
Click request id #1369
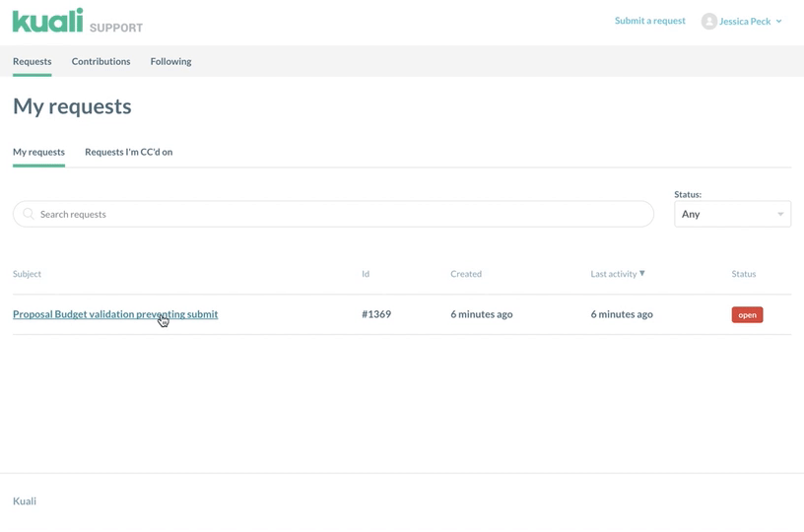tap(376, 314)
